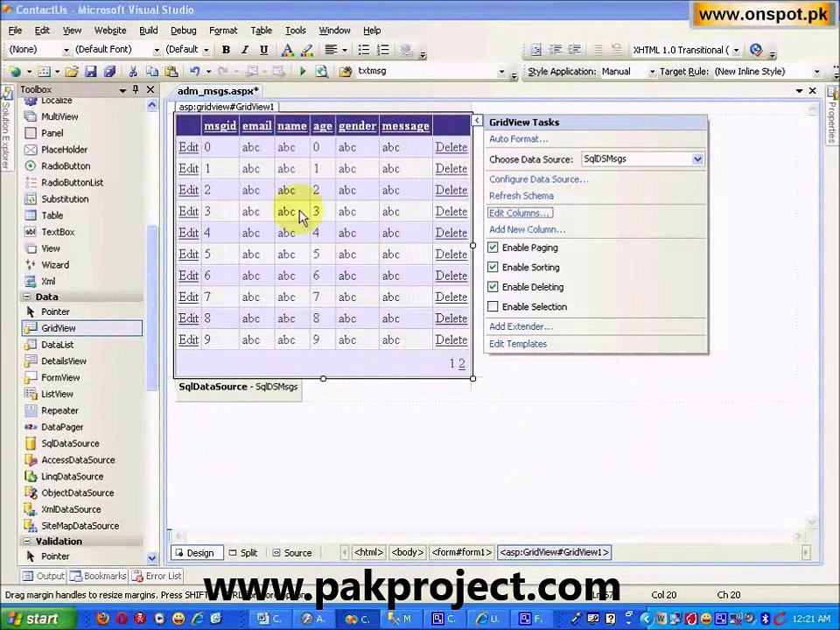Open the Choose Data Source dropdown

pos(697,159)
